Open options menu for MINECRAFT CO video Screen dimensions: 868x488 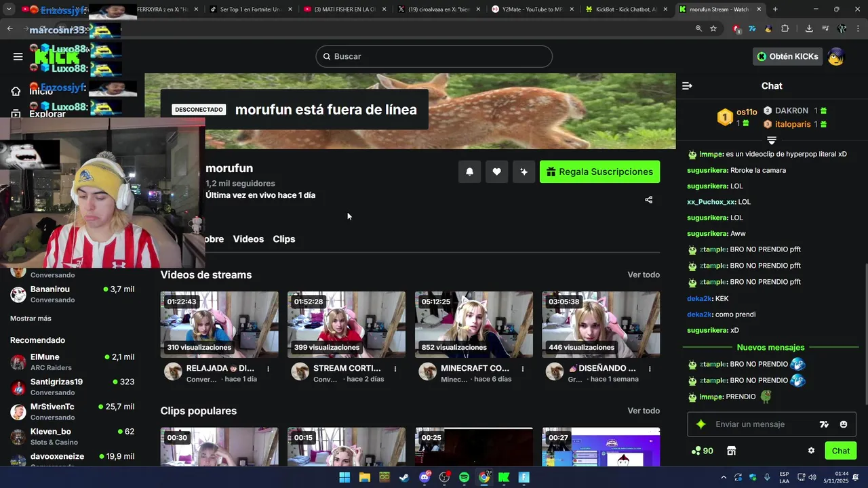[523, 369]
